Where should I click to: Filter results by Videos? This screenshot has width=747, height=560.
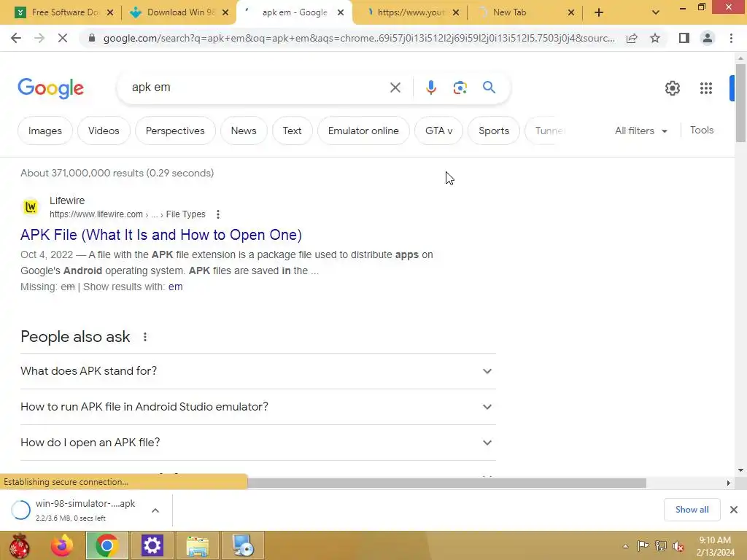tap(104, 131)
